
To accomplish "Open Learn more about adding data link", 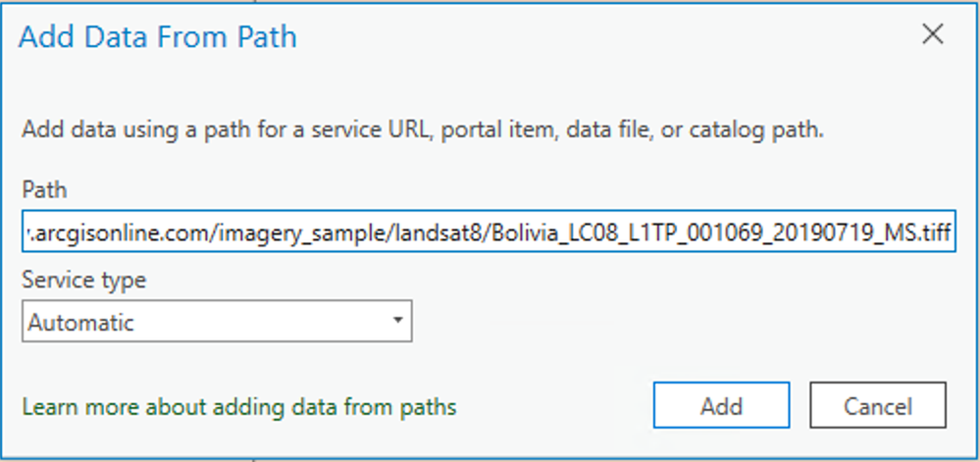I will (x=239, y=406).
